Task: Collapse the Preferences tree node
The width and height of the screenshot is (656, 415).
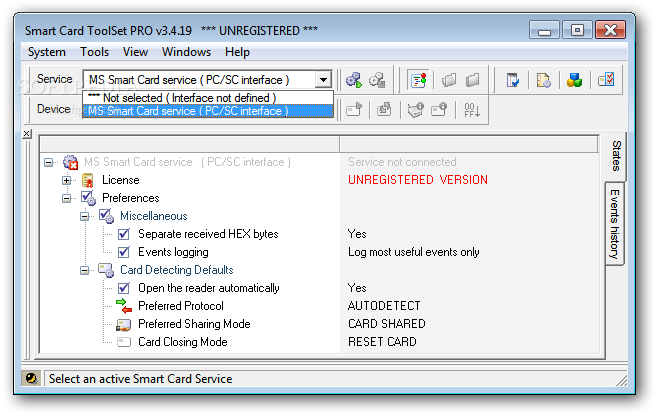Action: coord(67,198)
